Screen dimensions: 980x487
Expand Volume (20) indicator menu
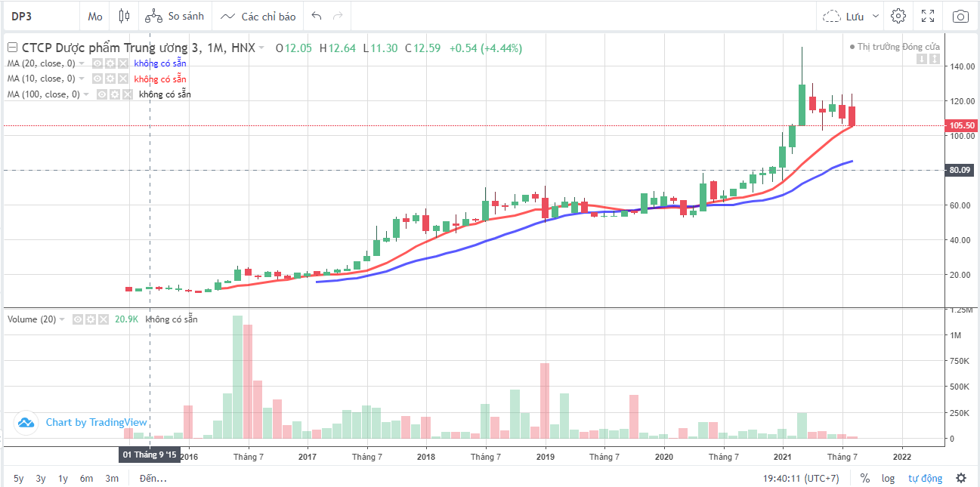click(x=63, y=319)
